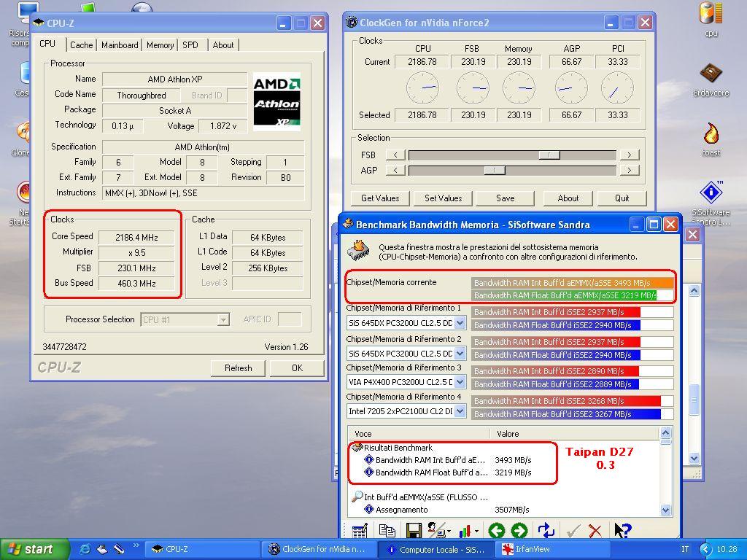Switch to the ClockGen taskbar button

point(320,550)
